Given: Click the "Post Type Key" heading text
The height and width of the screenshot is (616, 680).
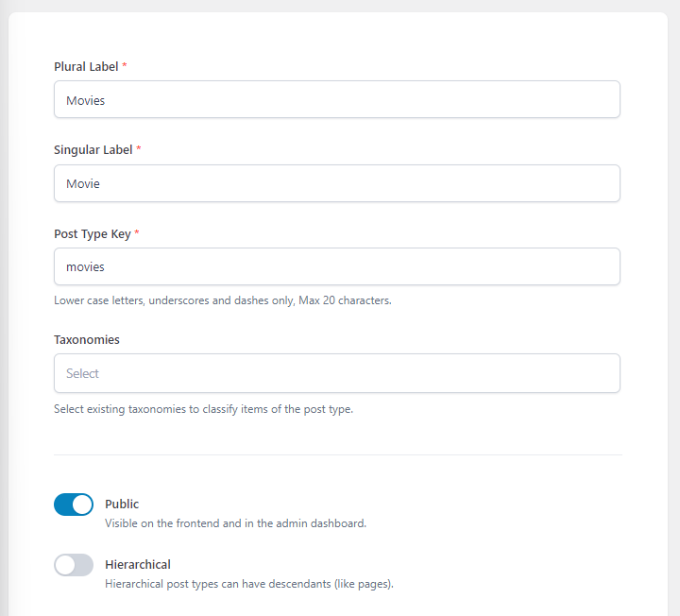Looking at the screenshot, I should pyautogui.click(x=92, y=233).
